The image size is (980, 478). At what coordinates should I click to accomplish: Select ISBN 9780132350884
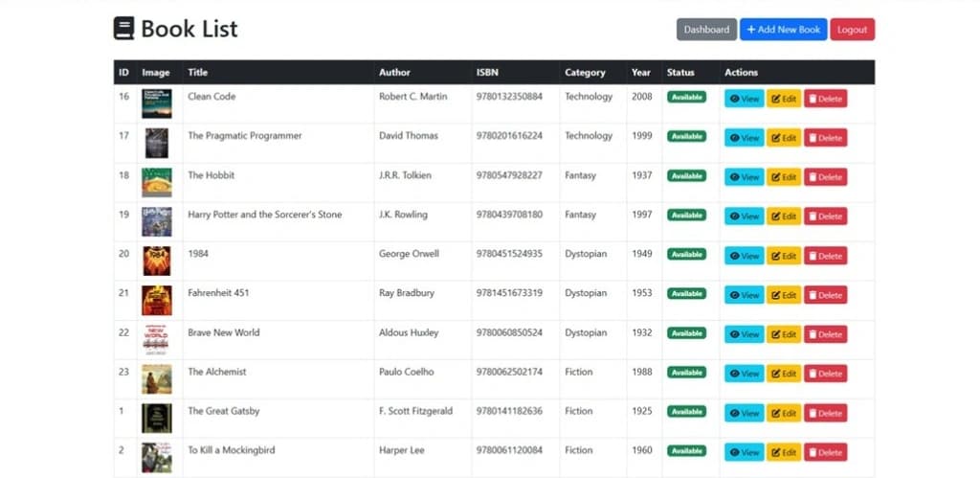point(509,97)
